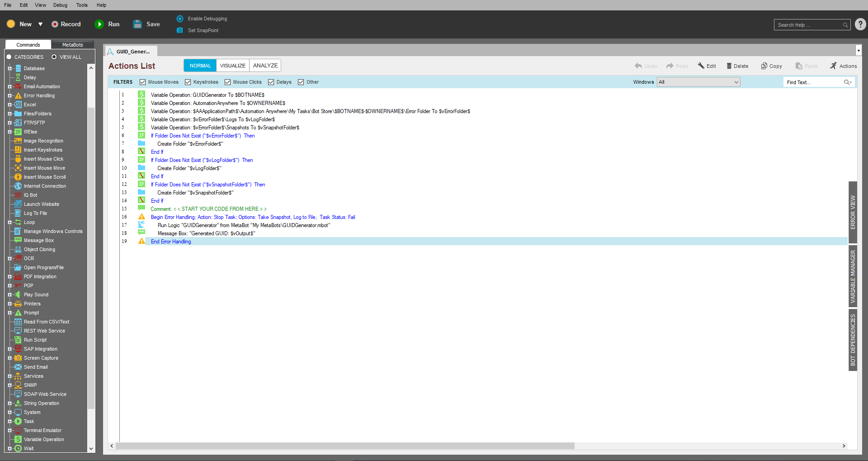Click the horizontal scrollbar in Actions List
Image resolution: width=868 pixels, height=461 pixels.
click(345, 446)
